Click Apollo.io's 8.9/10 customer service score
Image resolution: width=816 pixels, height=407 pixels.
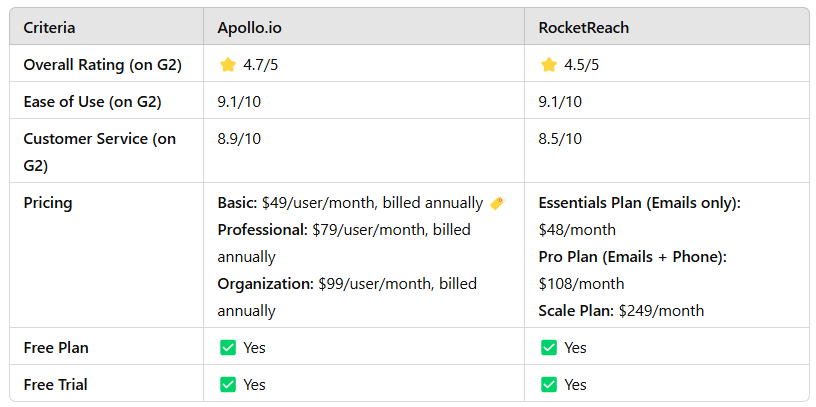click(x=240, y=138)
